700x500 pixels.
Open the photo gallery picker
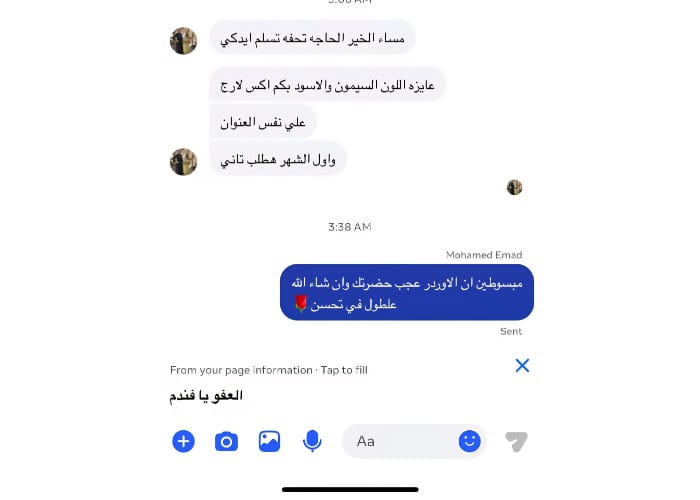click(269, 441)
